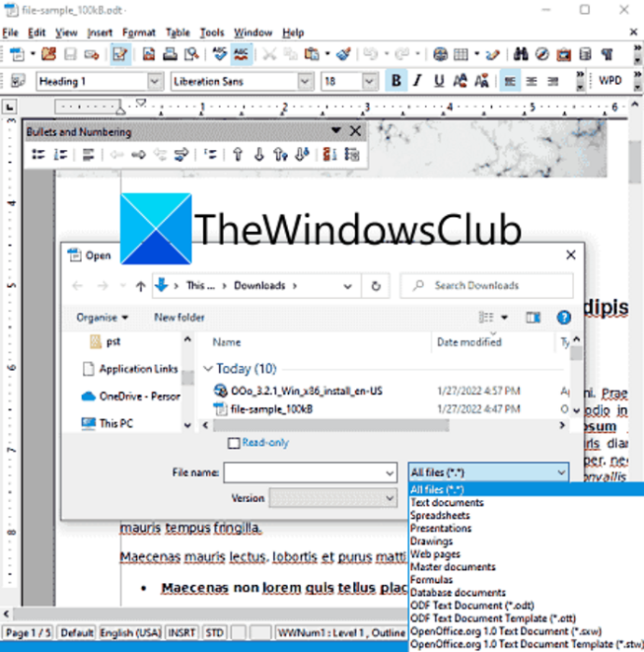Apply Italic formatting

pos(418,81)
